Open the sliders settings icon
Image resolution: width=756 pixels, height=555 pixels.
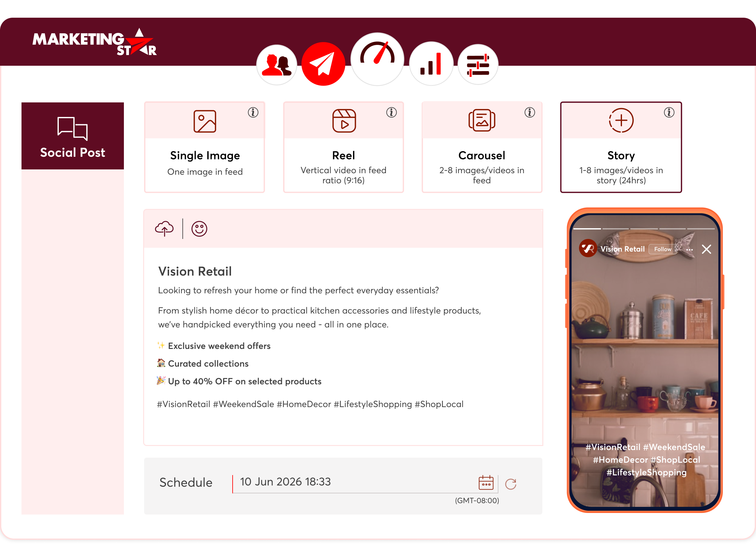point(478,64)
